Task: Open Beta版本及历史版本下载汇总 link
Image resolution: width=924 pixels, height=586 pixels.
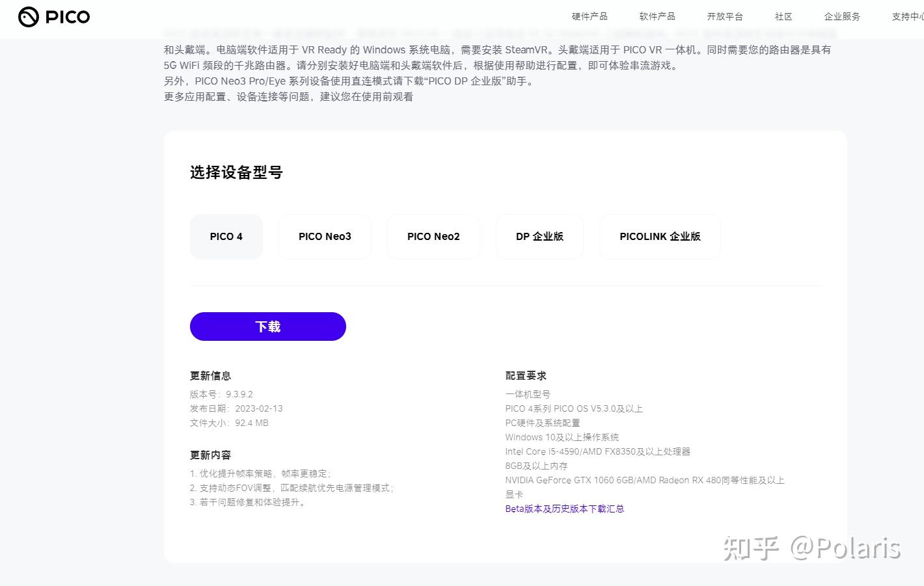Action: (564, 509)
